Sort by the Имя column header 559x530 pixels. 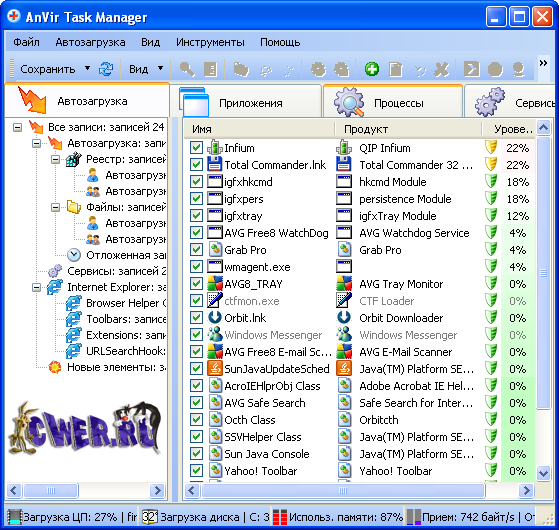pos(260,129)
